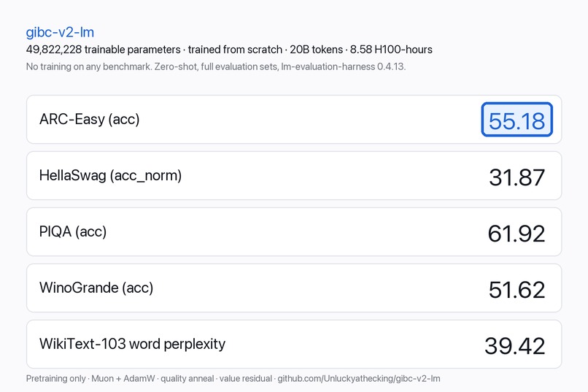Click the 51.62 WinoGrande score
Screen dimensions: 588x392
(x=517, y=290)
